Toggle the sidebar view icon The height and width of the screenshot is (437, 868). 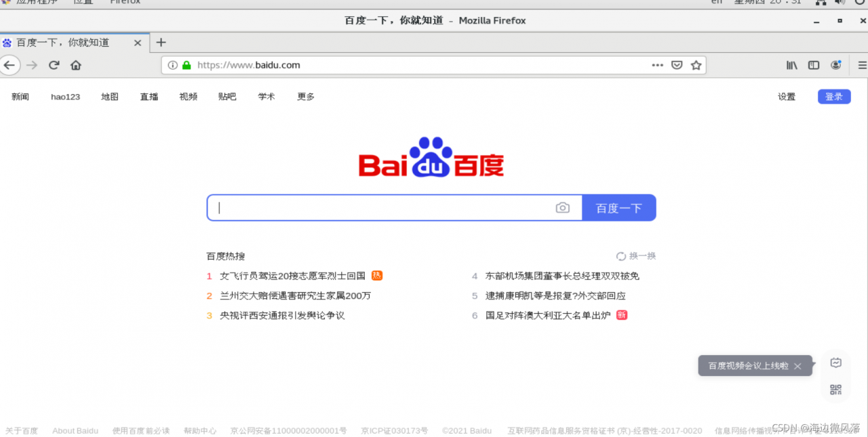pos(814,65)
